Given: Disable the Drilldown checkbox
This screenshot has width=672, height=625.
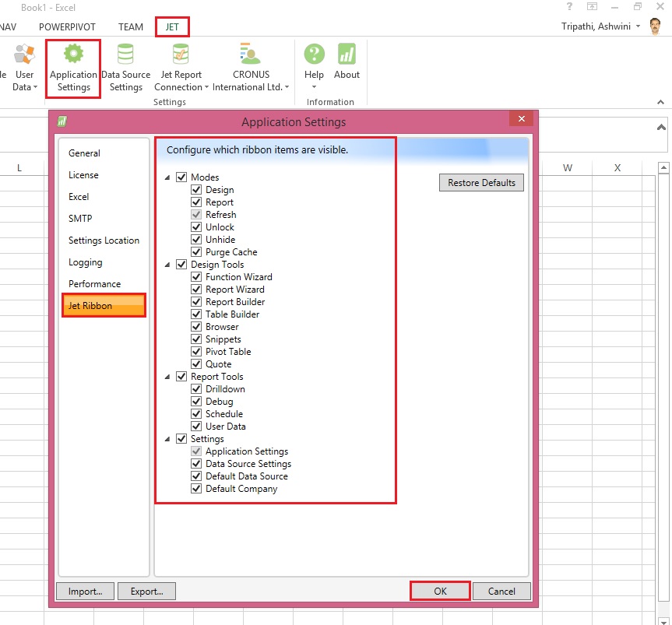Looking at the screenshot, I should (x=197, y=389).
